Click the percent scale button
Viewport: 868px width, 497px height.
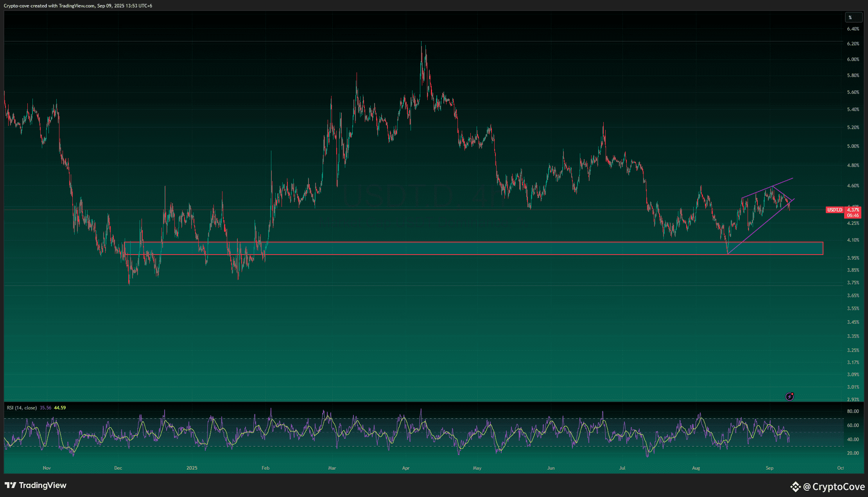pyautogui.click(x=853, y=17)
